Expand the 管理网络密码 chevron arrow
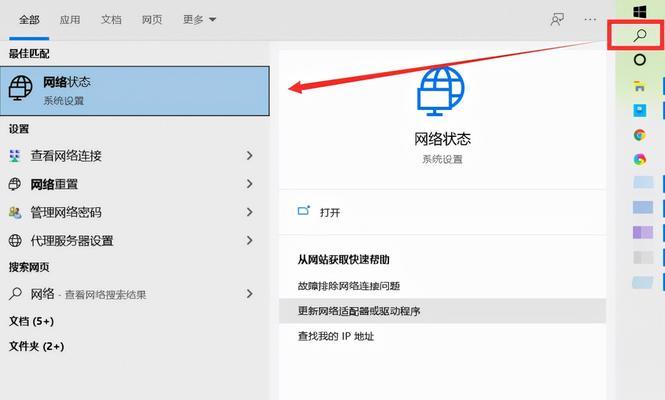This screenshot has width=665, height=400. (250, 212)
